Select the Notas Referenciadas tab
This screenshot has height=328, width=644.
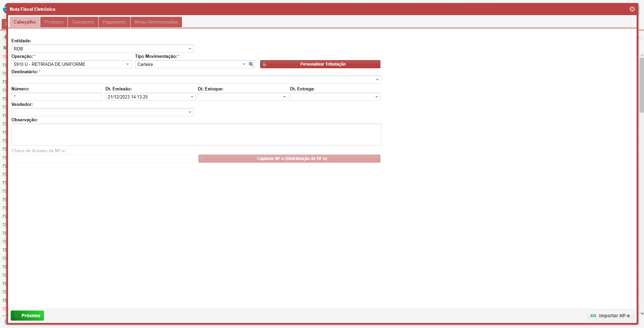click(156, 22)
